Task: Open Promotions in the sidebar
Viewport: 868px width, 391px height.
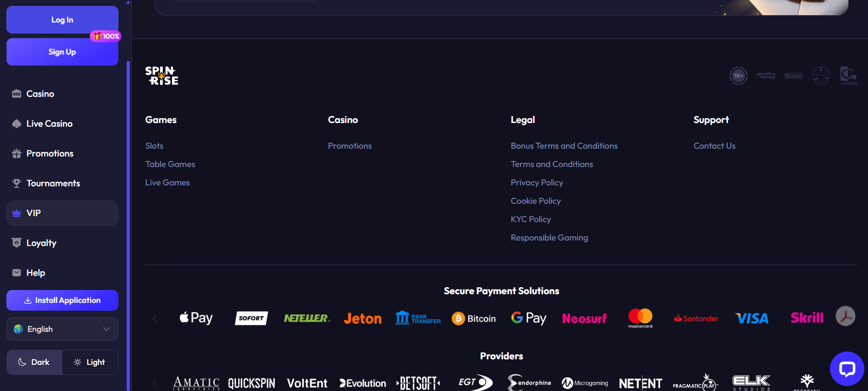Action: click(62, 153)
